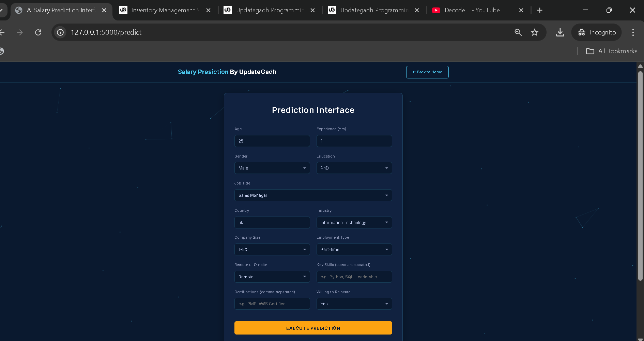The height and width of the screenshot is (341, 644).
Task: Bookmark this page with the star icon
Action: pos(534,32)
